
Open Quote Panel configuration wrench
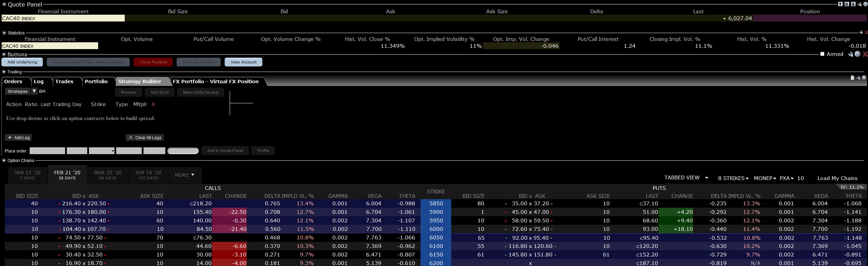tap(859, 4)
